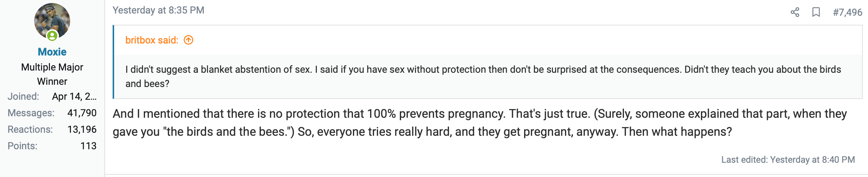Click the Joined label in user info

[23, 96]
